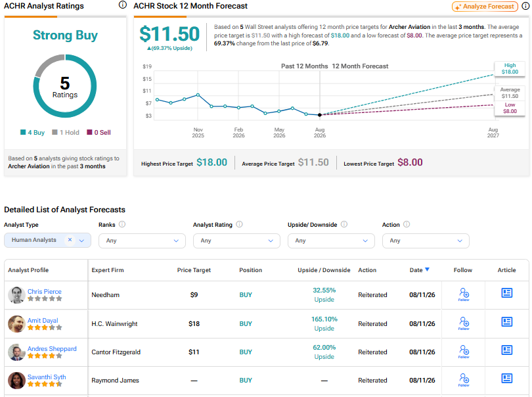
Task: Open article icon for Raymond James rating
Action: coord(506,378)
